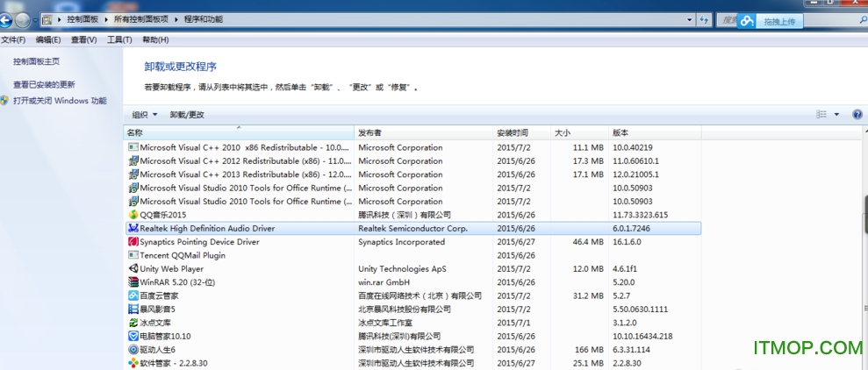Click the 卸载/更改 button

[x=187, y=115]
